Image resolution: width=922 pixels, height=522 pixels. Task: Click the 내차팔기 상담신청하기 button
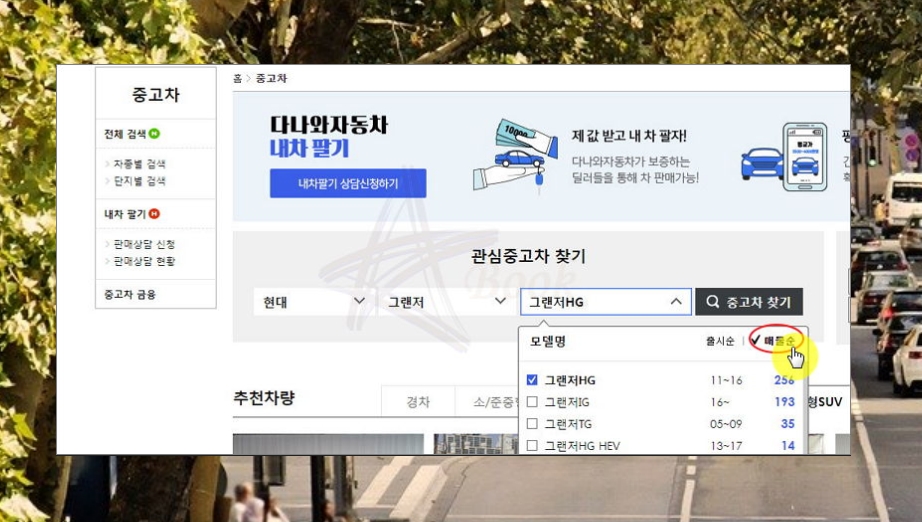pyautogui.click(x=348, y=183)
